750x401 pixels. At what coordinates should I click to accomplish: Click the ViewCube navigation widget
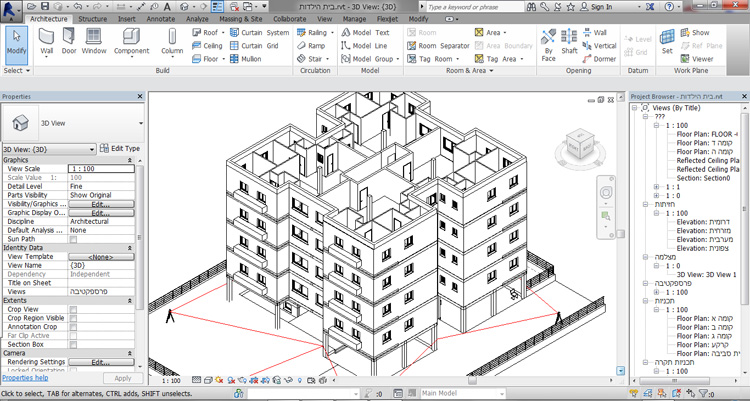[x=579, y=145]
